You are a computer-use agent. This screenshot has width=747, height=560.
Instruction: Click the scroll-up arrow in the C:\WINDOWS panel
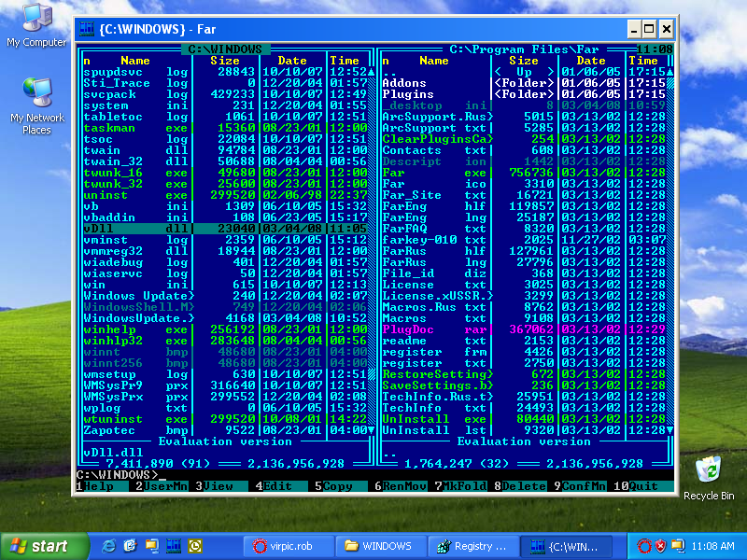click(x=371, y=72)
